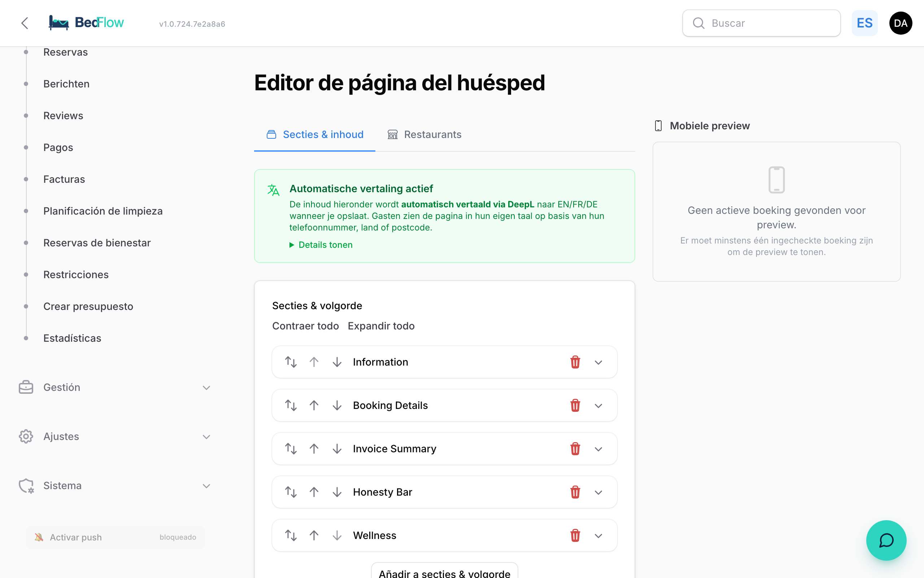Screen dimensions: 924x578
Task: Reorder the Information section with swap arrows
Action: (291, 362)
